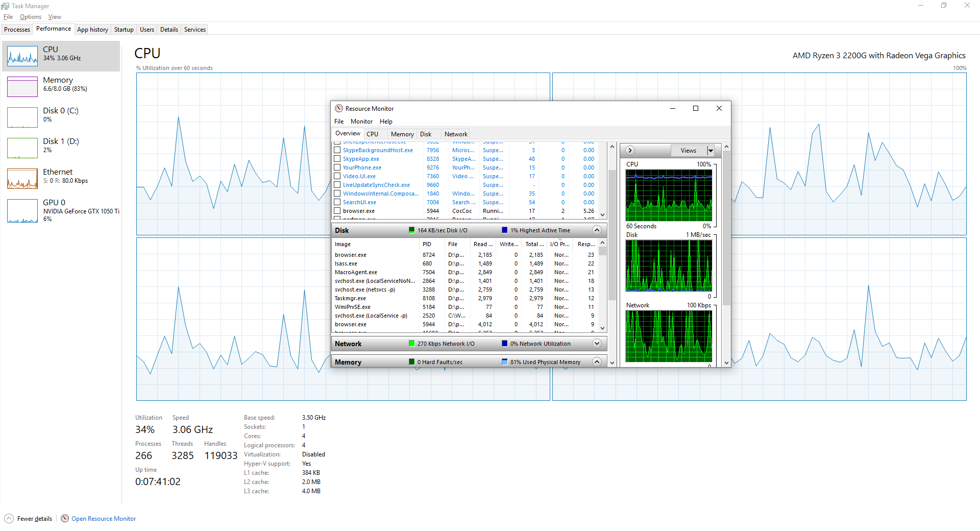The width and height of the screenshot is (980, 531).
Task: Click the Task Manager title bar icon
Action: (5, 6)
